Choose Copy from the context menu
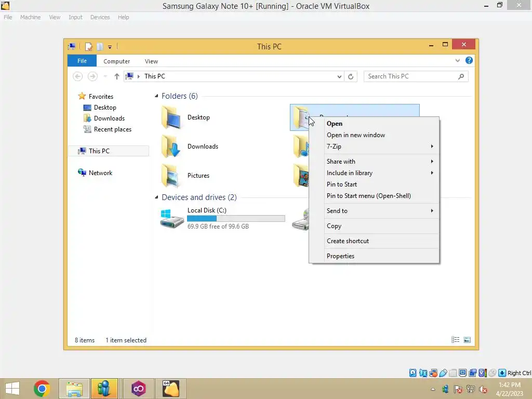The height and width of the screenshot is (399, 532). click(374, 226)
